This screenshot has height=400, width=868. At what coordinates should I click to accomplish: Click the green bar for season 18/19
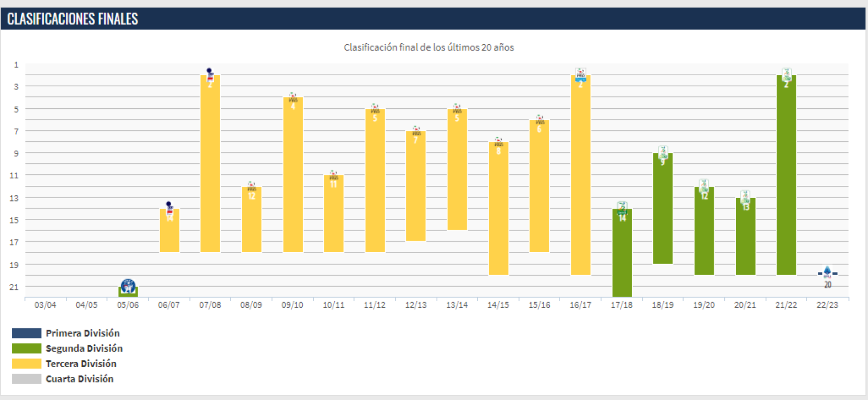tap(663, 208)
